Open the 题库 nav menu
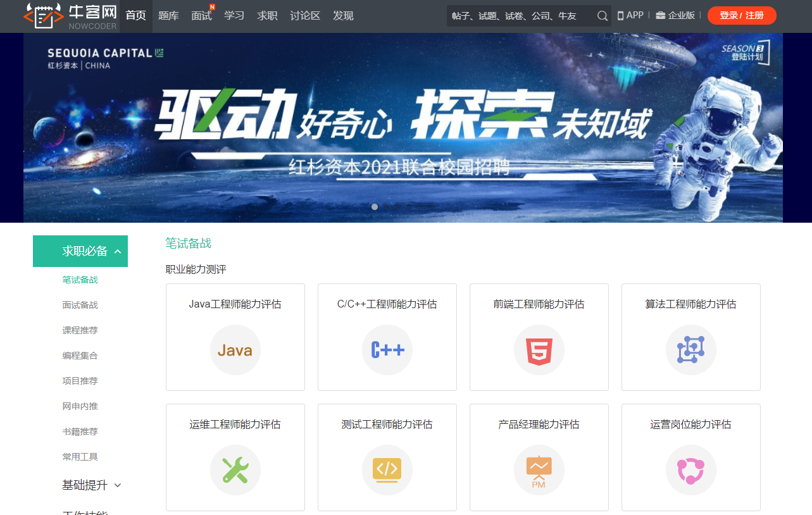 (x=168, y=16)
